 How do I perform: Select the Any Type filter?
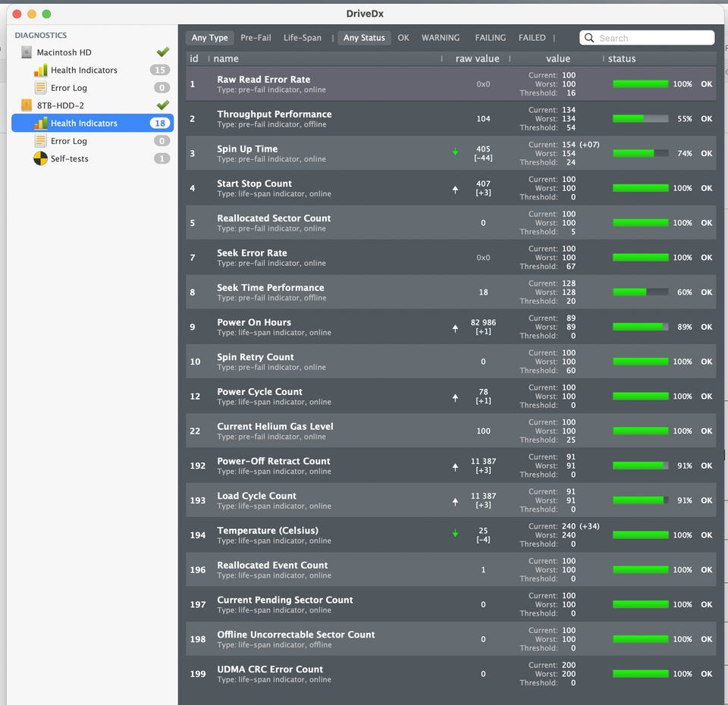(209, 38)
